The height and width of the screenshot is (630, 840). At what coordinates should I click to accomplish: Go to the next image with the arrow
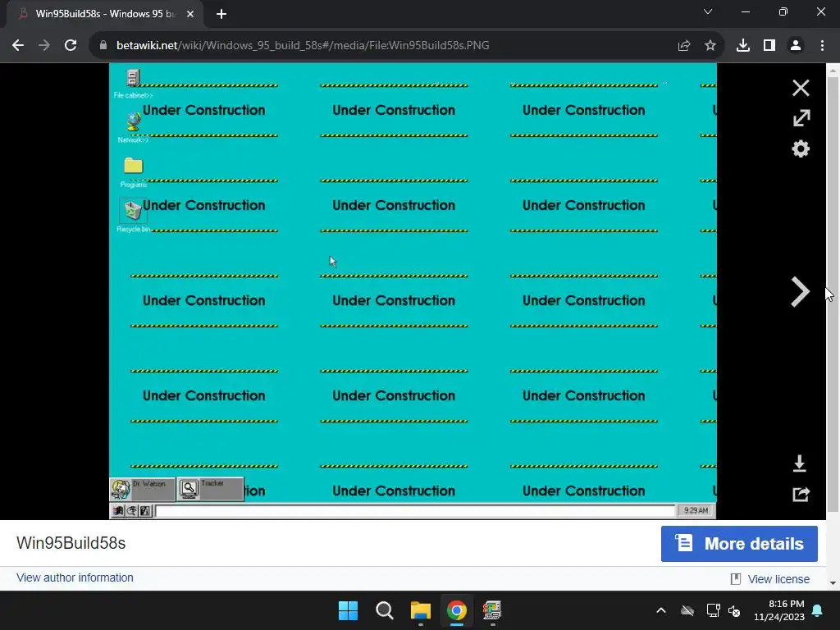(800, 292)
